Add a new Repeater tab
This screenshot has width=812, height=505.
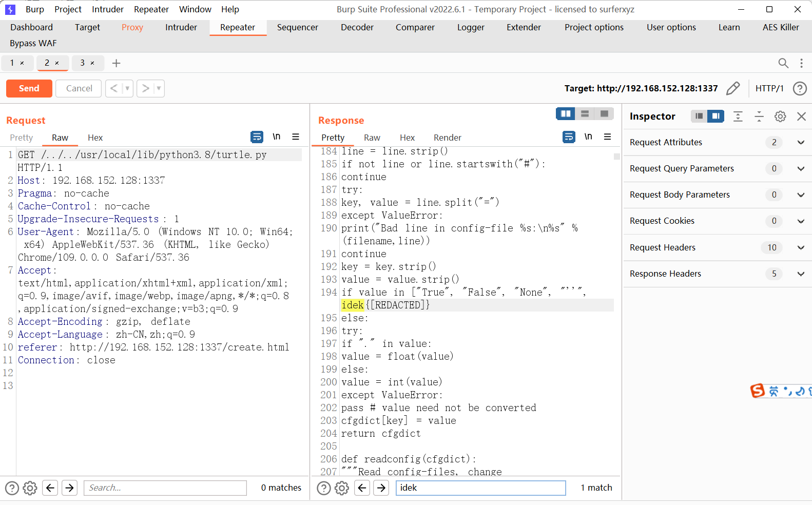point(117,63)
